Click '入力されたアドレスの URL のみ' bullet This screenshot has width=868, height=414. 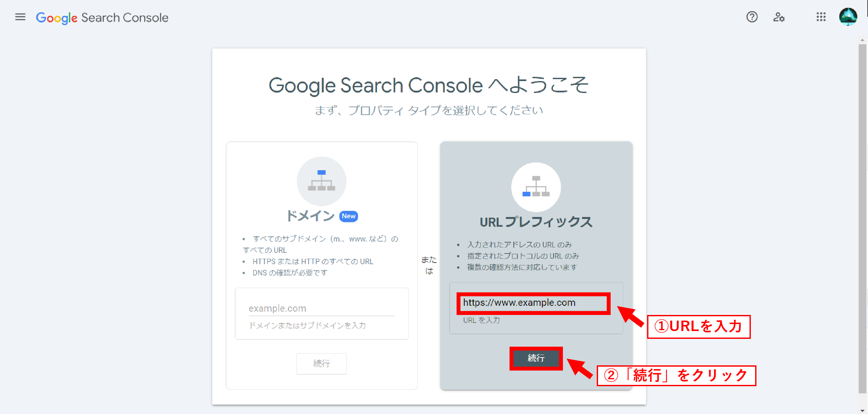[x=519, y=245]
